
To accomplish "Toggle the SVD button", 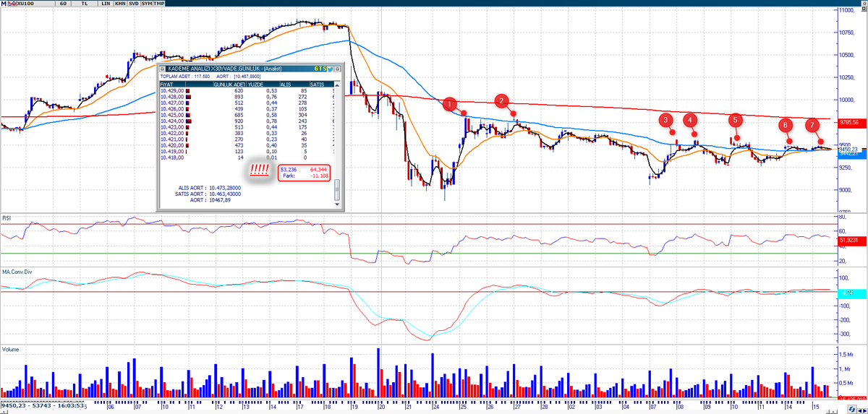I will 134,4.
